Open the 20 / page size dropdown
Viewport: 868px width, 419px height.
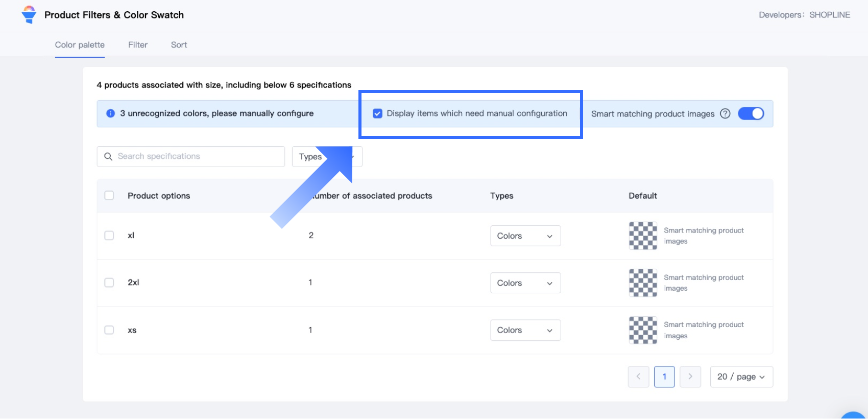pos(741,377)
